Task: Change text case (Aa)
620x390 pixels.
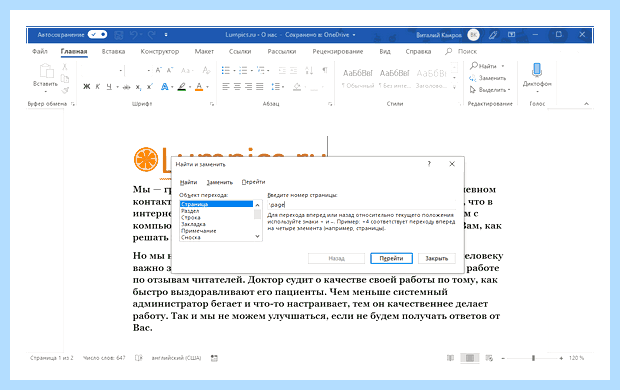Action: click(x=185, y=70)
